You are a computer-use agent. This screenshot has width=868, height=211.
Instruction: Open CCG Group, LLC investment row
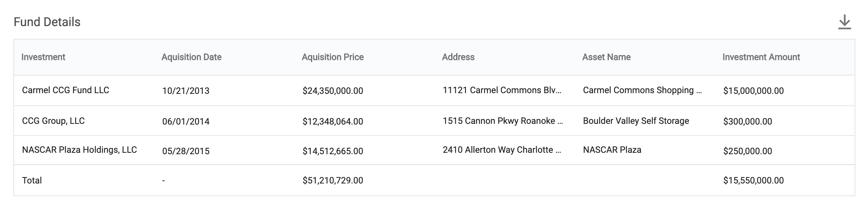(x=53, y=121)
